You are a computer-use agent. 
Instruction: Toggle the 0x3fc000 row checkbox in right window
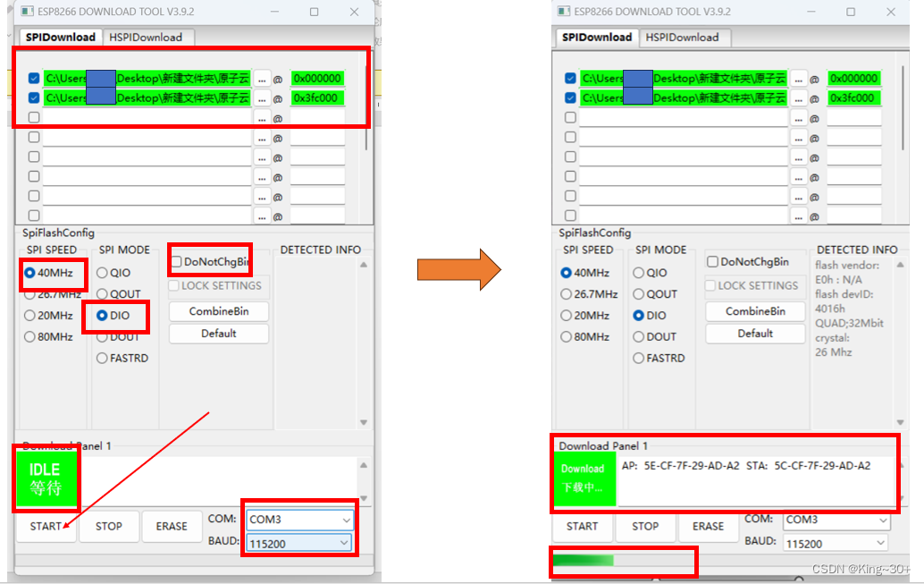[x=570, y=97]
